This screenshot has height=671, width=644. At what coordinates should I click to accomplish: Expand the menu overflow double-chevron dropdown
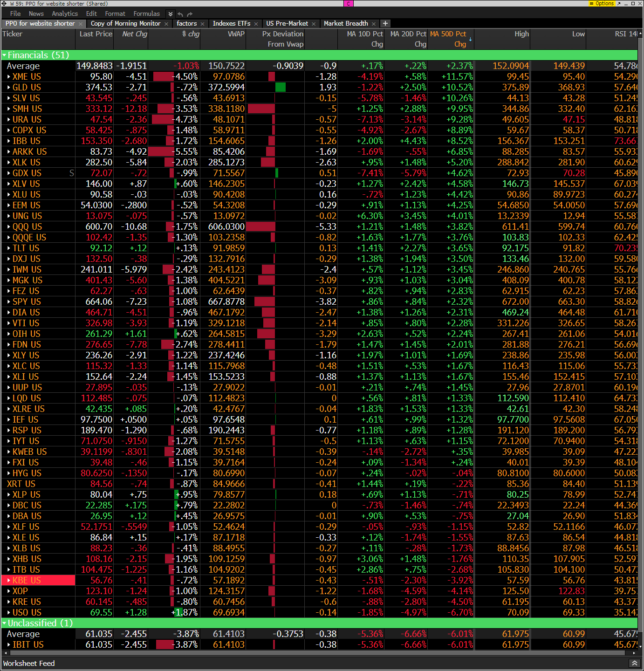170,14
